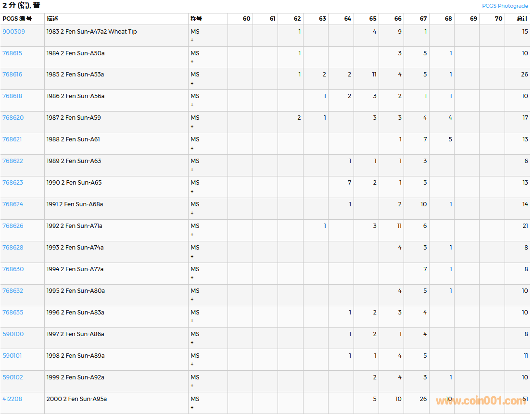Image resolution: width=532 pixels, height=414 pixels.
Task: Expand the plus sign under 1983 MS row
Action: coord(192,40)
